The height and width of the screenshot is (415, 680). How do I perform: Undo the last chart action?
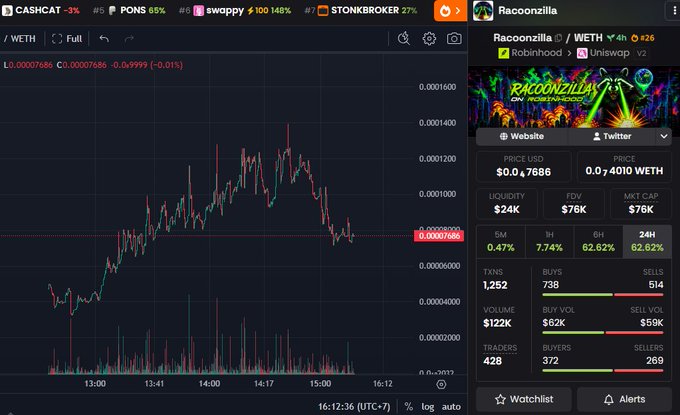click(x=104, y=39)
